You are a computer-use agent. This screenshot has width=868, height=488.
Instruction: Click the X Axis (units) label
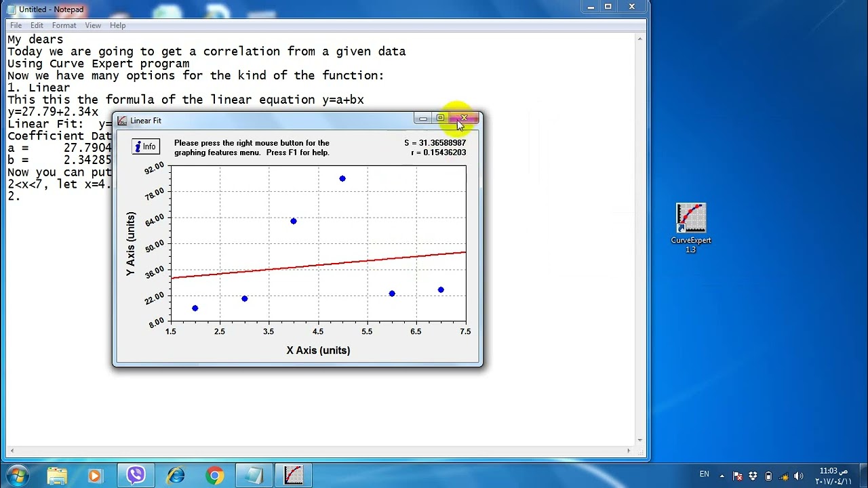(x=318, y=350)
